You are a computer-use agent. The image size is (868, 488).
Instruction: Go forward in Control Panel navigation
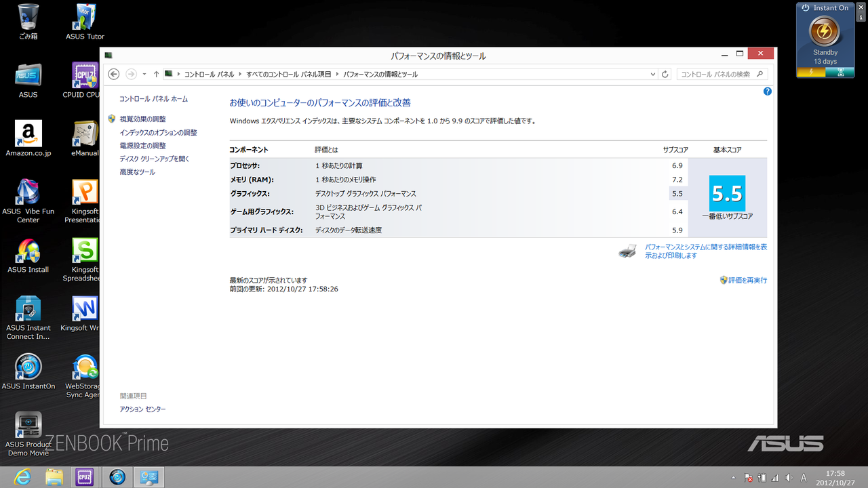click(132, 74)
